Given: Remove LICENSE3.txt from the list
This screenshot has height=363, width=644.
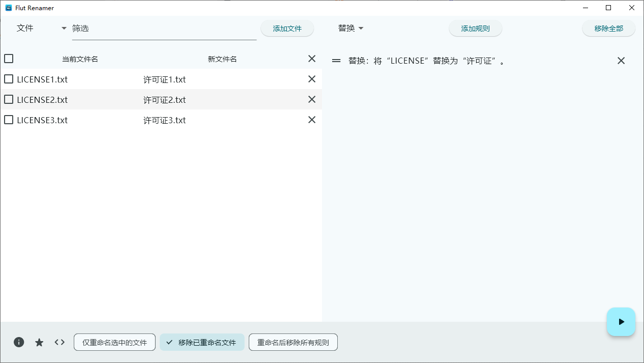Looking at the screenshot, I should coord(312,120).
